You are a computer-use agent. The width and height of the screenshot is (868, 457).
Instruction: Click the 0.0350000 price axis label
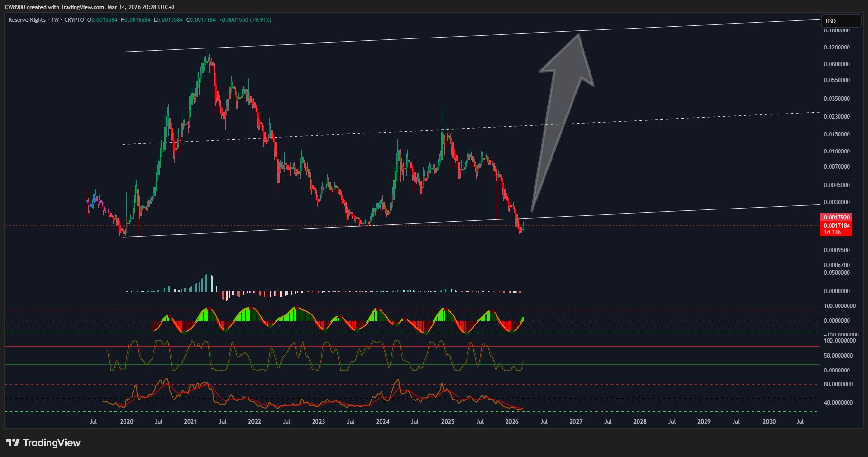pos(837,99)
